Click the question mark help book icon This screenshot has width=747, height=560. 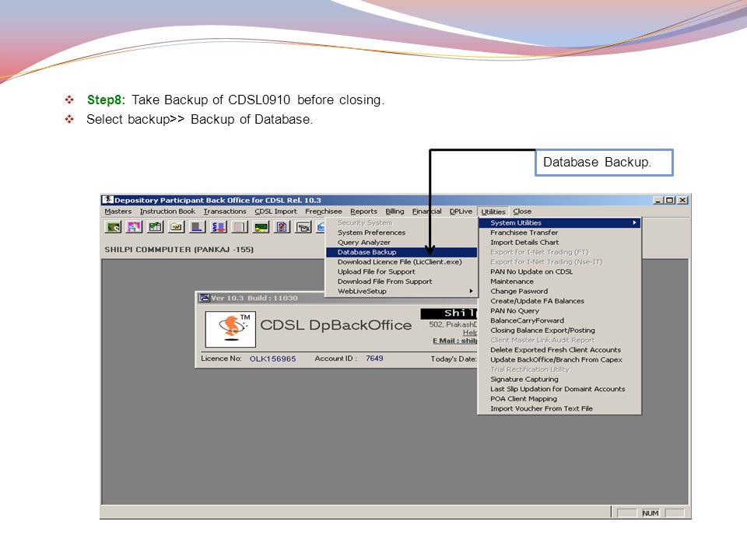click(282, 227)
